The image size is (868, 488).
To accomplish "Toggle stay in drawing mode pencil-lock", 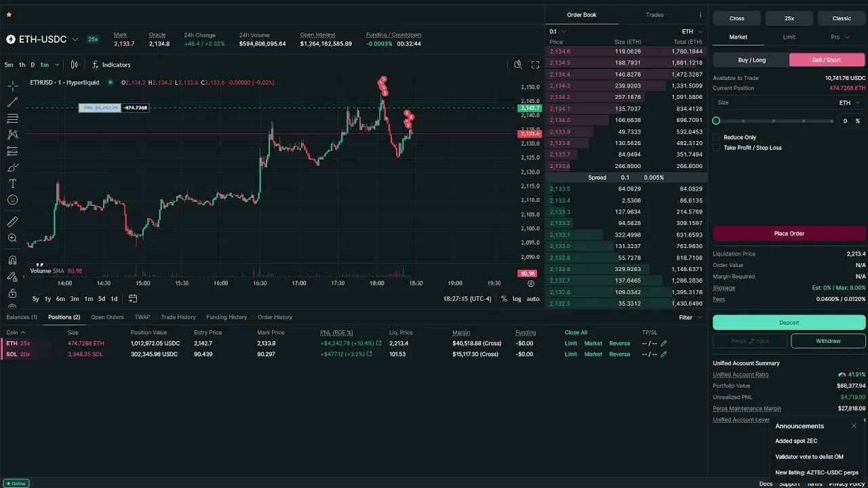I will (x=12, y=277).
